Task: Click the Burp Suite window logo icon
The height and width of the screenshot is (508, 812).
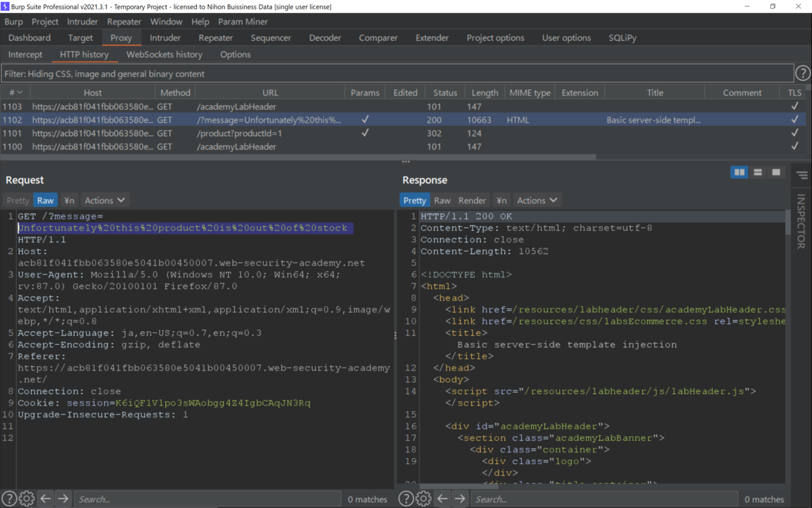Action: (6, 6)
